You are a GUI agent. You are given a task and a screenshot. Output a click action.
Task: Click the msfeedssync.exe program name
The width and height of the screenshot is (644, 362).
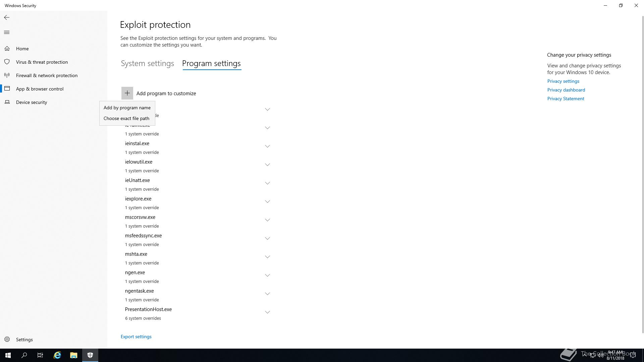tap(144, 236)
